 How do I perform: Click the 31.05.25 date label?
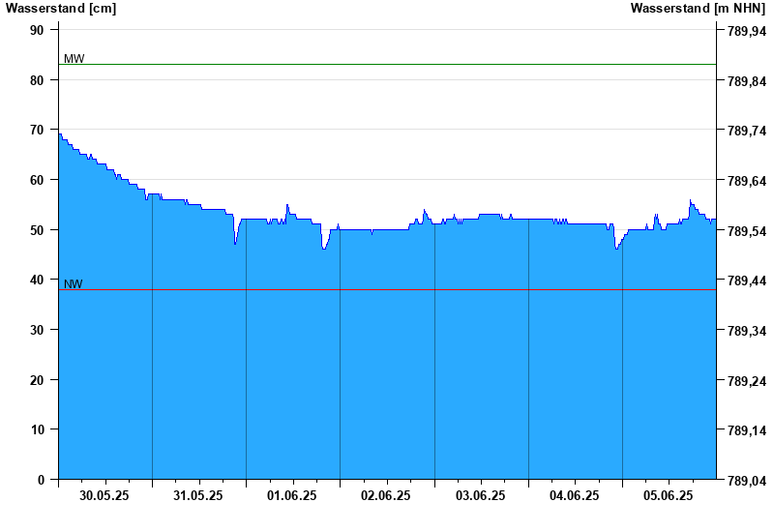tap(198, 495)
